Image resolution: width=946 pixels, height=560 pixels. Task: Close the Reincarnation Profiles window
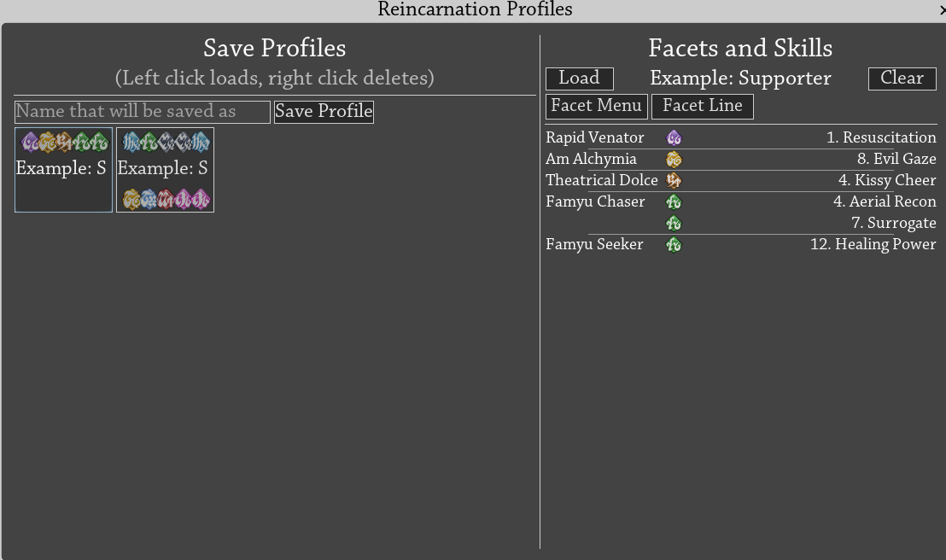[942, 9]
